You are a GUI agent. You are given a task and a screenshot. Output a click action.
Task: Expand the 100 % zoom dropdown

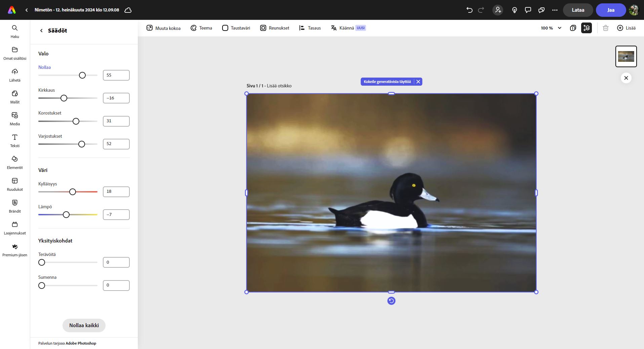tap(551, 28)
